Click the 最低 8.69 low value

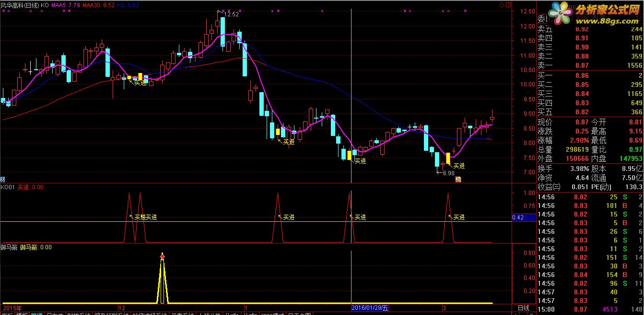(x=636, y=140)
